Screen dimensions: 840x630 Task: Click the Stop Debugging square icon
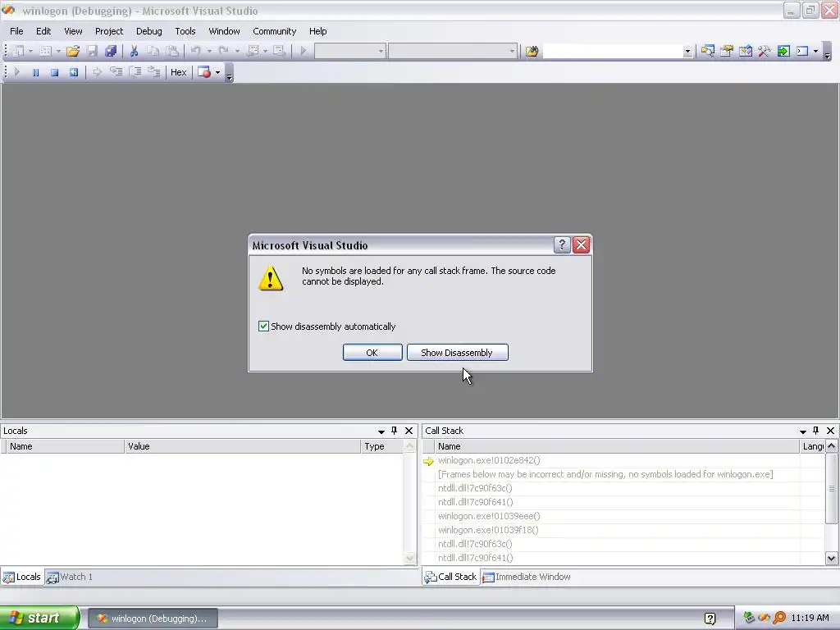coord(55,72)
